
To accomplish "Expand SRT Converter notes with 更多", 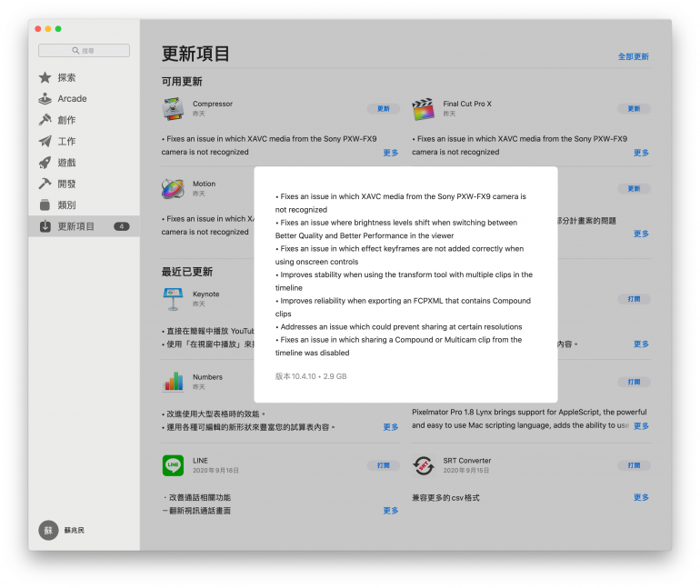I will tap(641, 497).
